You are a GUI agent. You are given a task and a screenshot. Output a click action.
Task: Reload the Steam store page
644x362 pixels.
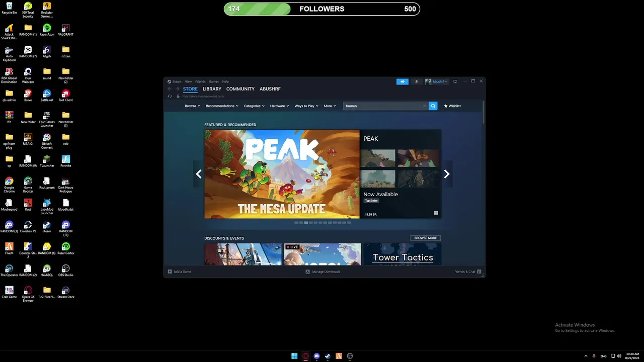[x=170, y=97]
